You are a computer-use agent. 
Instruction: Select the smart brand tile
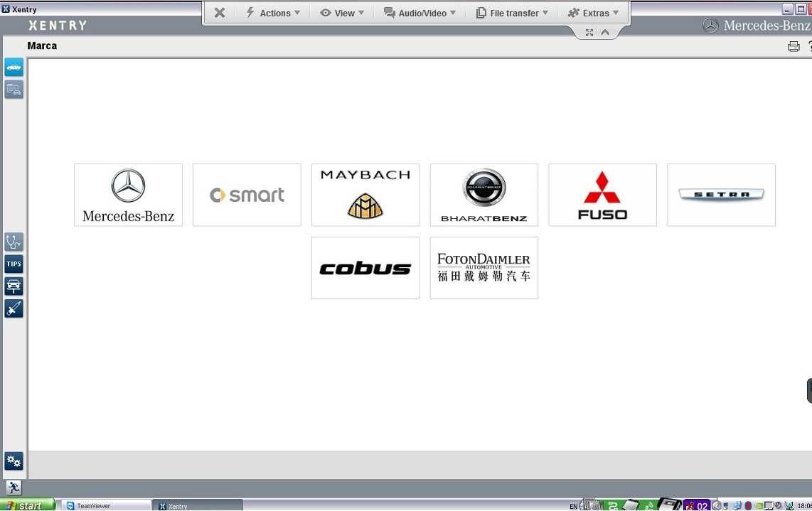(x=247, y=195)
